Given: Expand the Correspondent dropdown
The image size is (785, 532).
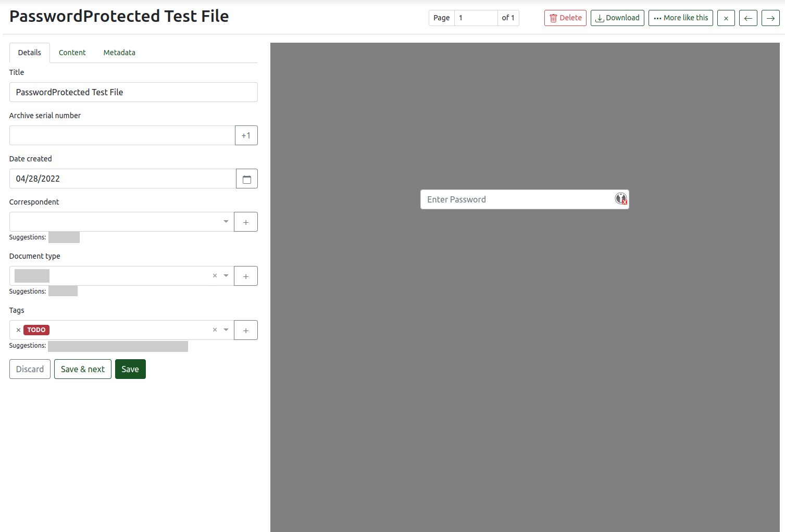Looking at the screenshot, I should (225, 221).
